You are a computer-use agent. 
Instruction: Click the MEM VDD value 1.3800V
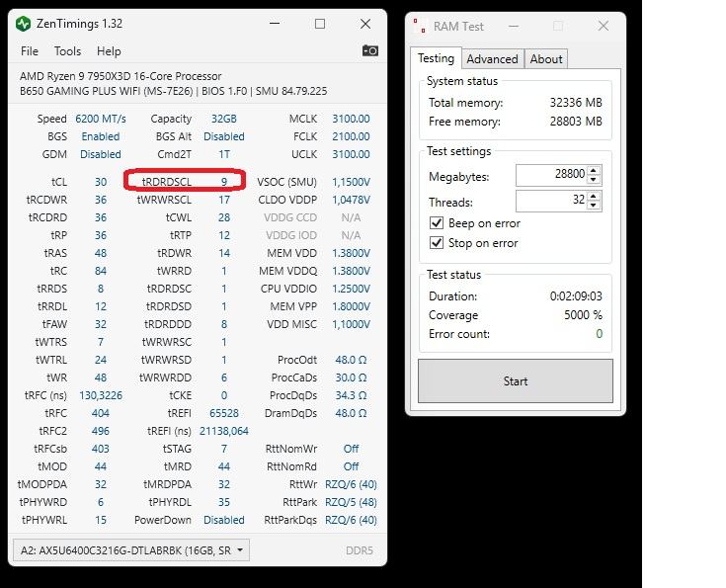coord(351,253)
